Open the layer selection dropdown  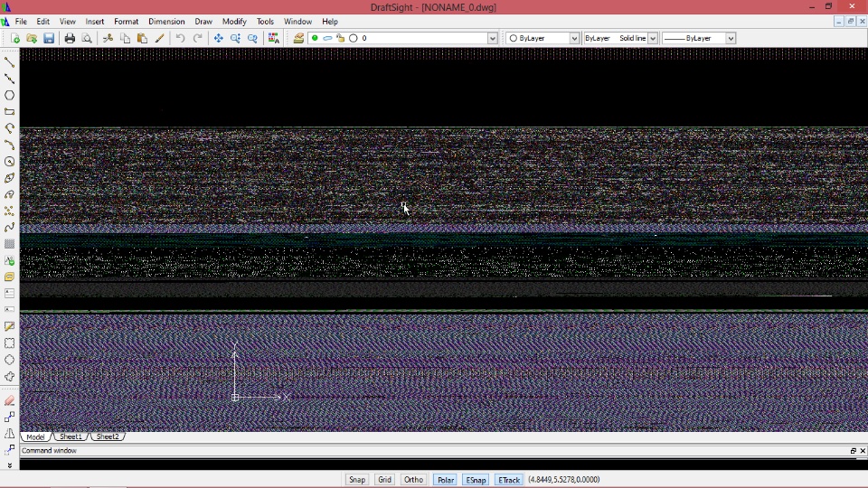[x=492, y=38]
